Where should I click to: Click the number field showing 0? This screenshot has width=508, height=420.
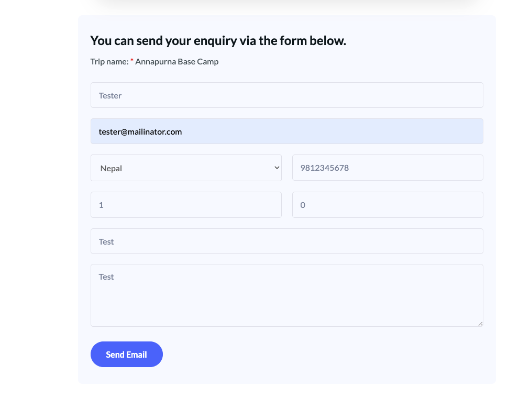[388, 205]
